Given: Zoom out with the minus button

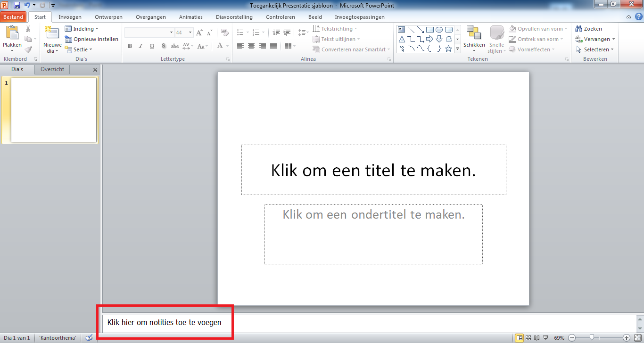Looking at the screenshot, I should pos(572,338).
